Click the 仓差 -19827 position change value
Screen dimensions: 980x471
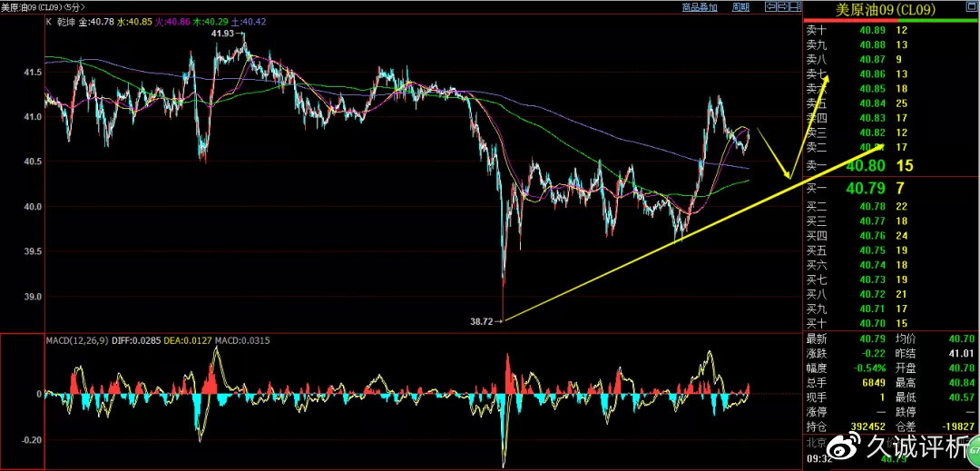click(x=959, y=427)
